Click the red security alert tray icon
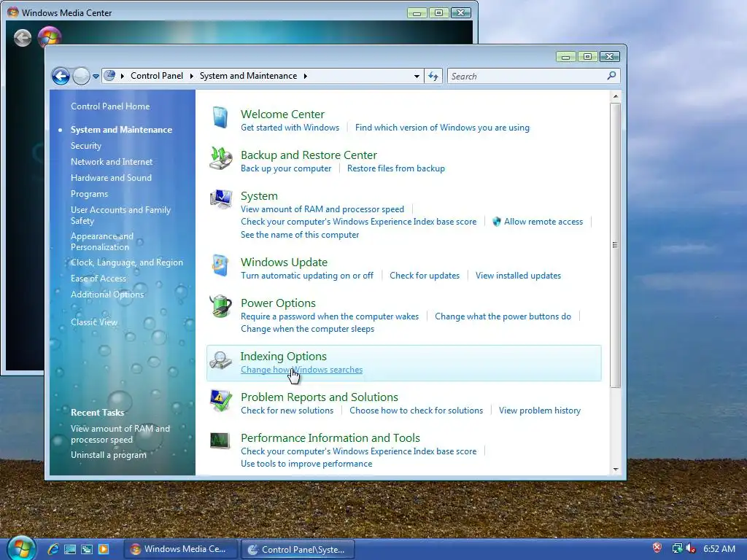This screenshot has width=747, height=560. 657,548
